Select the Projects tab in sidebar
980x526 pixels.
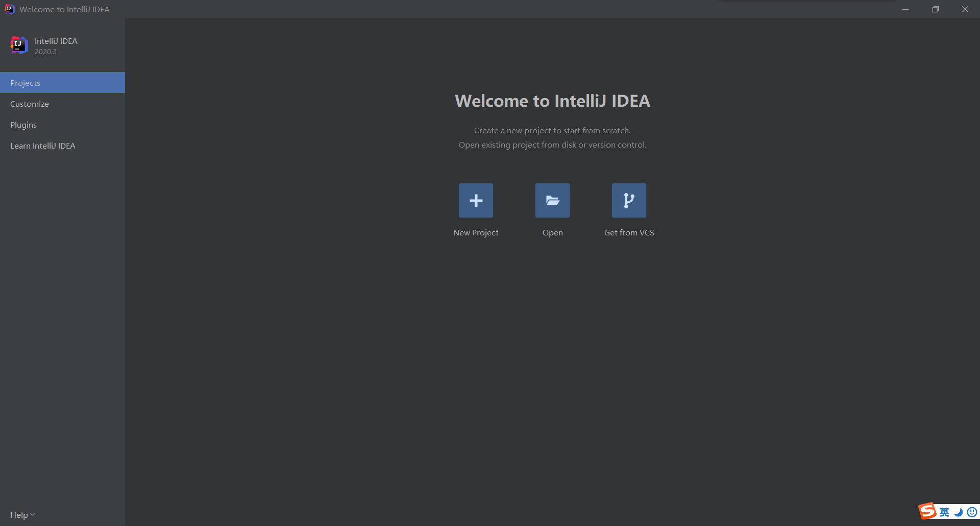tap(62, 83)
